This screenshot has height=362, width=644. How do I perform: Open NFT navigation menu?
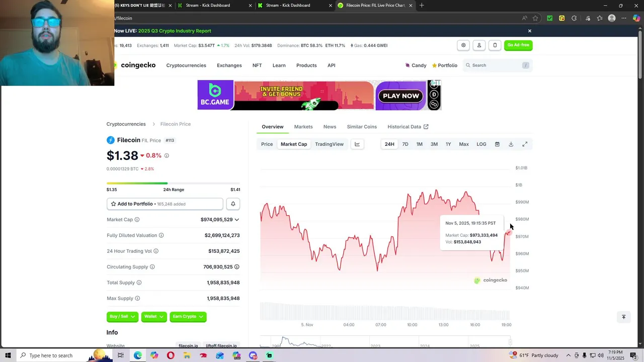tap(257, 65)
